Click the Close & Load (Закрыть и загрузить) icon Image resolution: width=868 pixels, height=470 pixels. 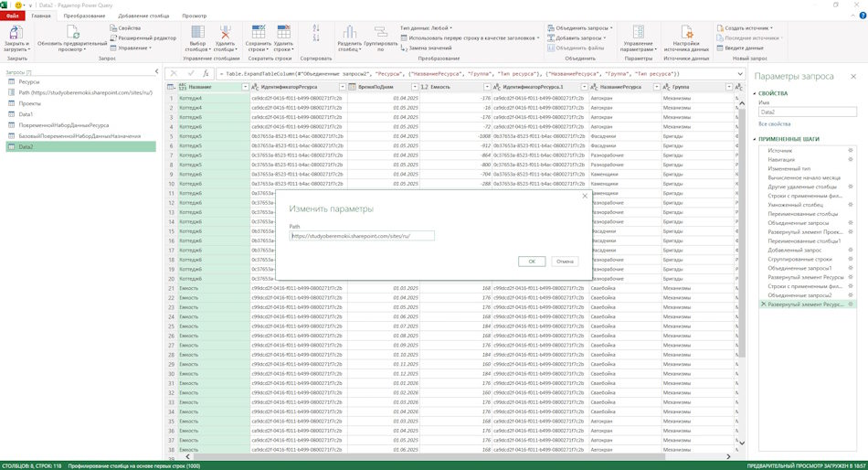pyautogui.click(x=16, y=33)
